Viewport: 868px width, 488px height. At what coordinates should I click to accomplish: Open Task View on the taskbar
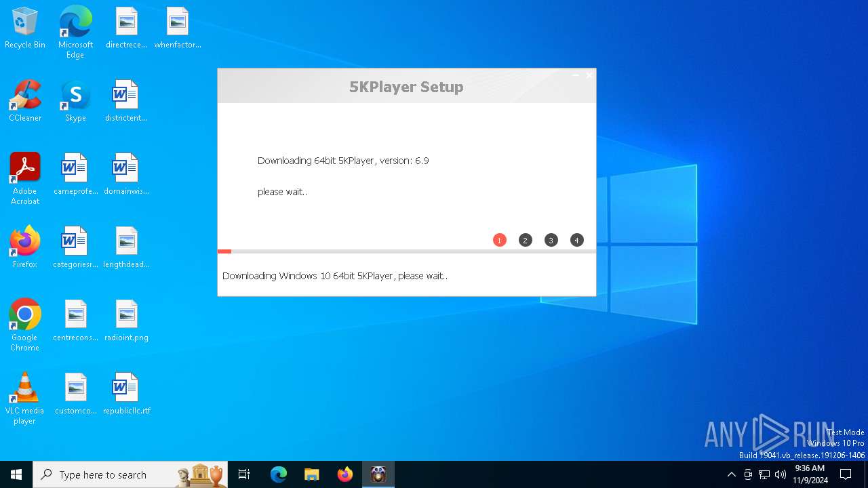[x=244, y=474]
